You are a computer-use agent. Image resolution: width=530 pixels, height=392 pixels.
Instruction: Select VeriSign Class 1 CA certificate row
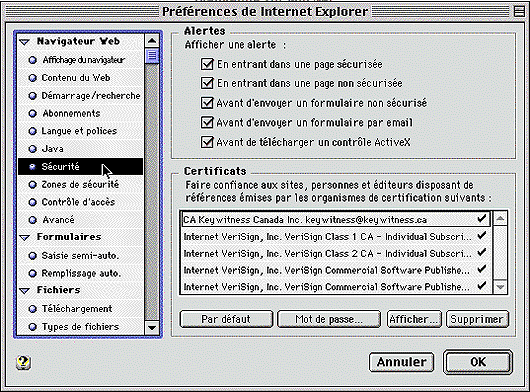point(336,236)
